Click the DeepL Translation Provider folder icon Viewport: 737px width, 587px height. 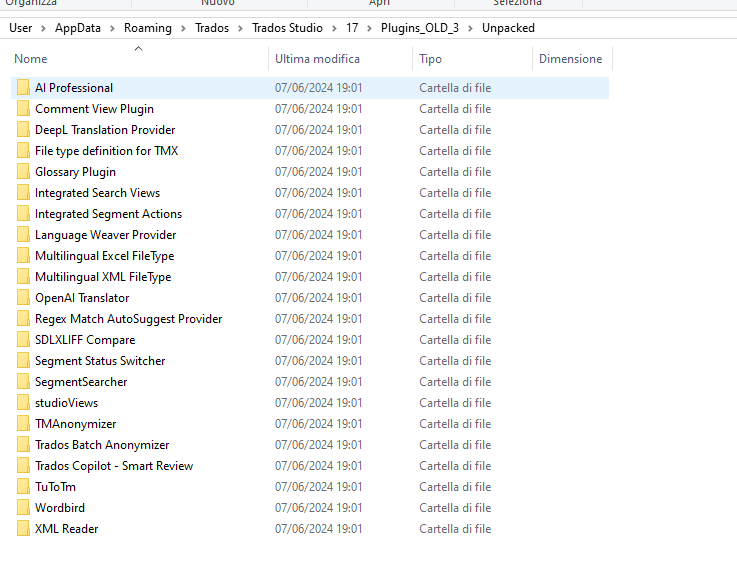coord(23,130)
